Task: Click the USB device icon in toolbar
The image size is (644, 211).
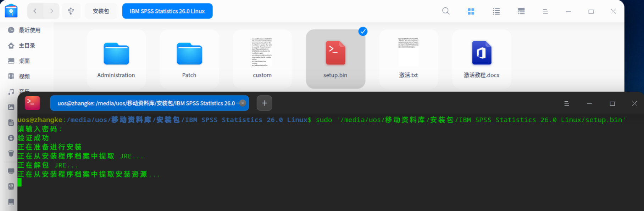Action: tap(71, 11)
